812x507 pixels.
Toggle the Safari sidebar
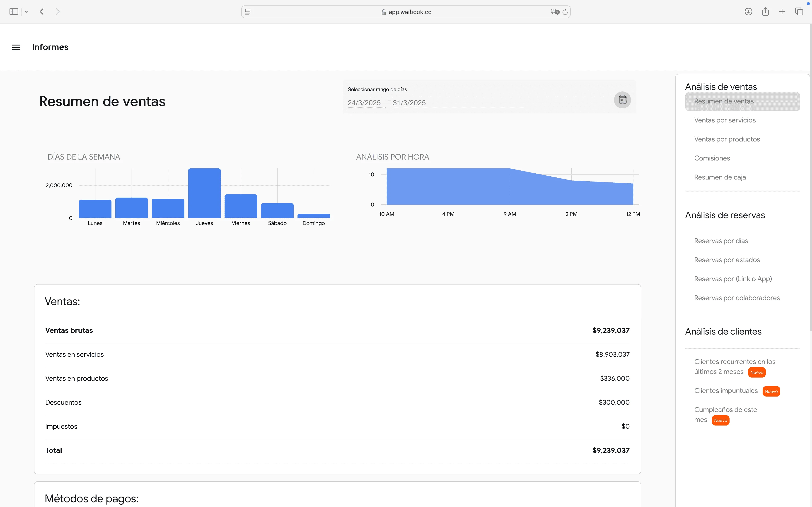[13, 11]
